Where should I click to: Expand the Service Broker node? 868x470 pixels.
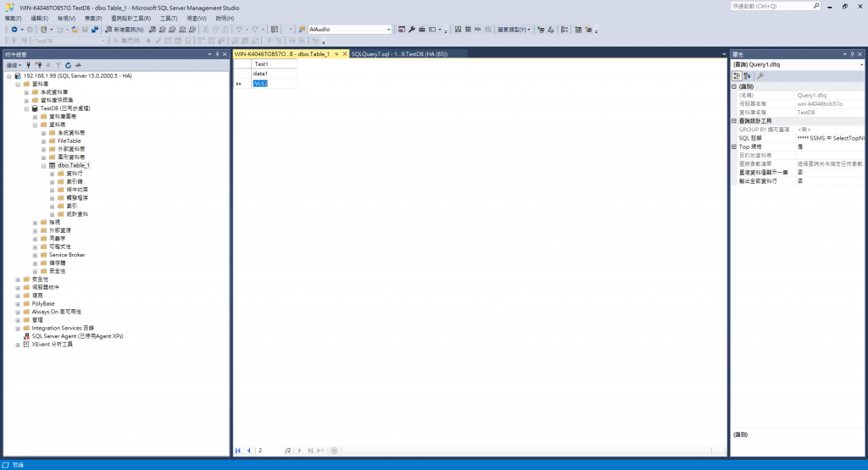tap(35, 255)
